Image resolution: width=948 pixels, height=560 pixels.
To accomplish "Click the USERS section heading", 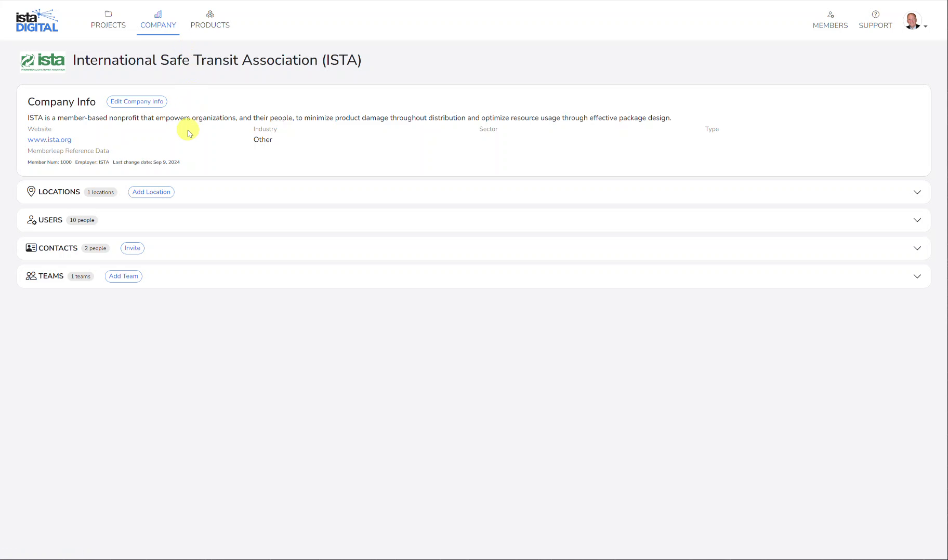I will pos(50,220).
